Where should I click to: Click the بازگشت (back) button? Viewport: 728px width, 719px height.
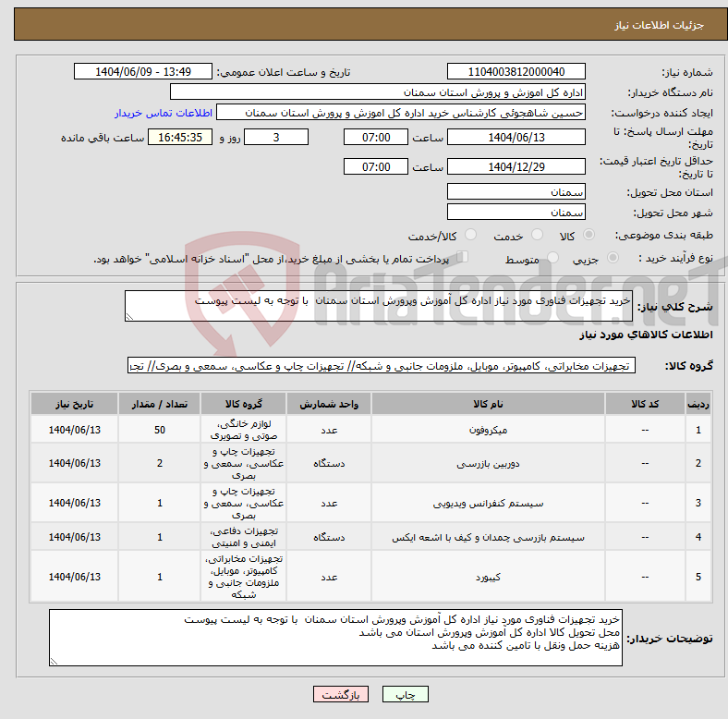(x=341, y=694)
